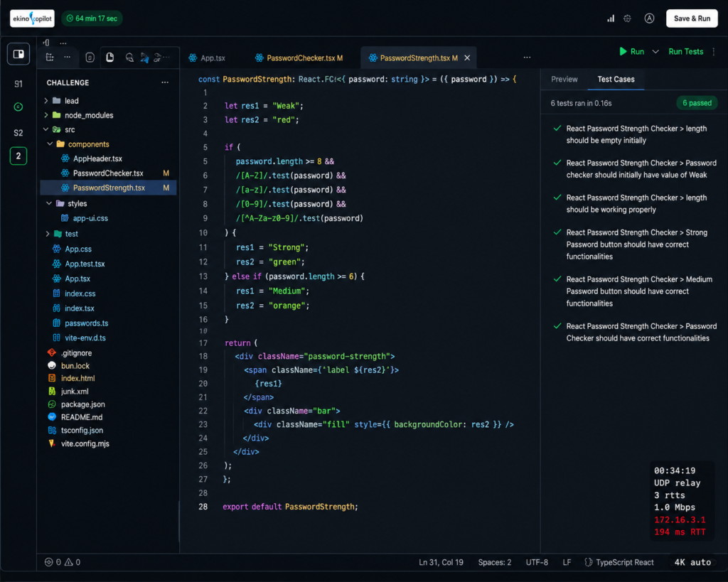Click the 64 min timer badge

[x=92, y=18]
